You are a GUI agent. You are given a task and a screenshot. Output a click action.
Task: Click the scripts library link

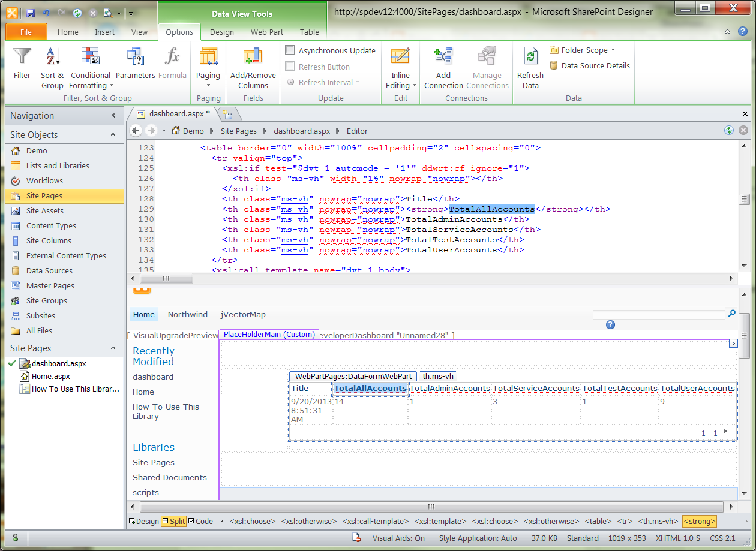[146, 493]
